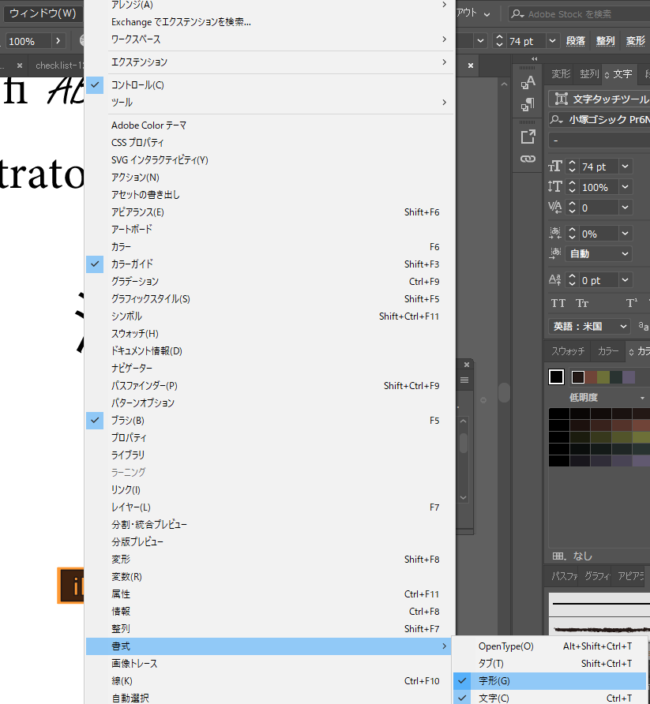Click the Small Caps (Tr) icon
Viewport: 650px width, 704px height.
pyautogui.click(x=582, y=304)
